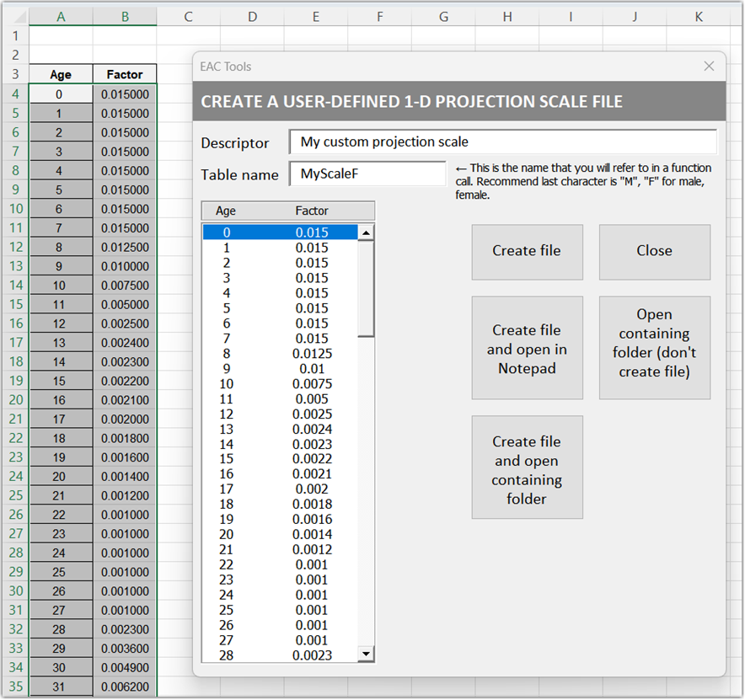Click the list's vertical scrollbar thumb

pos(366,289)
